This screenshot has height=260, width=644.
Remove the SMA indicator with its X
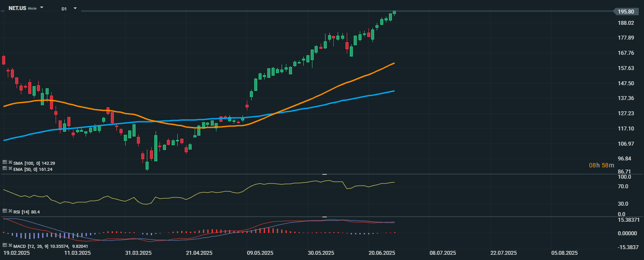point(10,163)
